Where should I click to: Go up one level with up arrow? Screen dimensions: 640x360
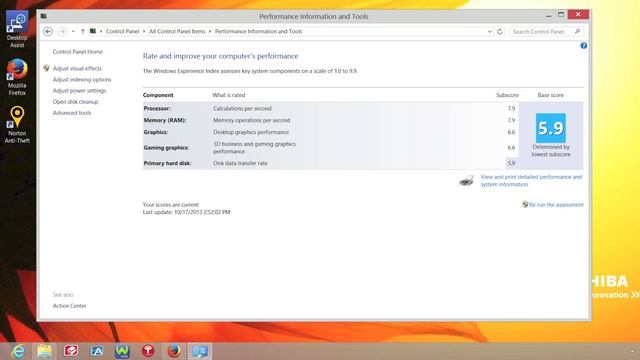coord(82,31)
